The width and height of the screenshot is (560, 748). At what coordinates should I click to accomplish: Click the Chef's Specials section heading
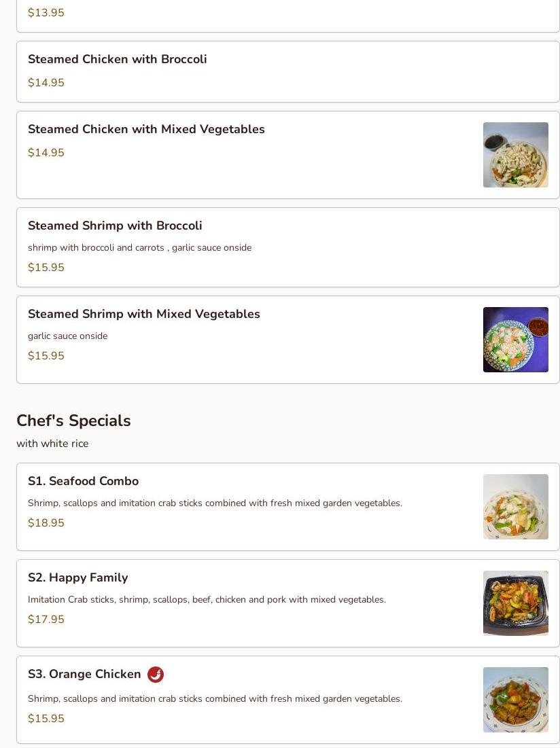pos(73,421)
